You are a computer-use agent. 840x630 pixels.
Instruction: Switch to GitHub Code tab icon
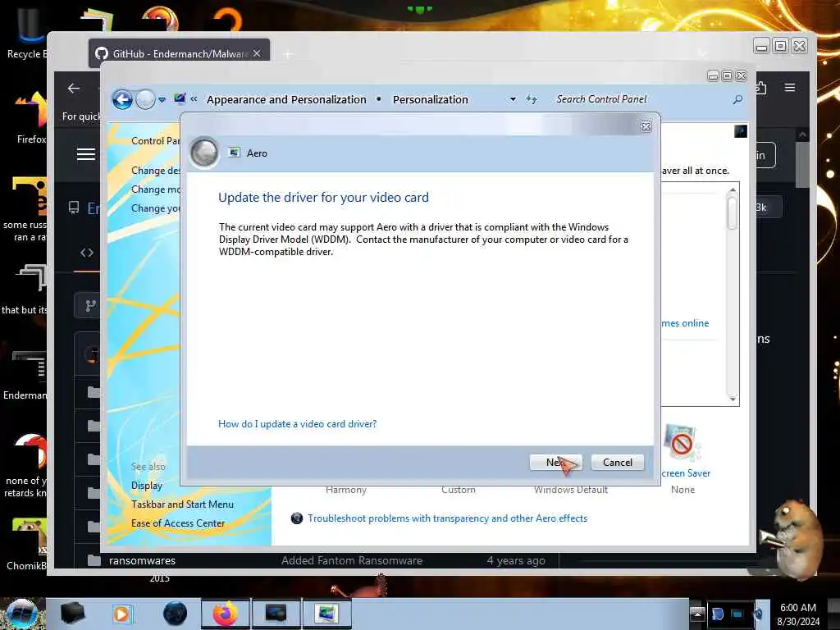[87, 253]
